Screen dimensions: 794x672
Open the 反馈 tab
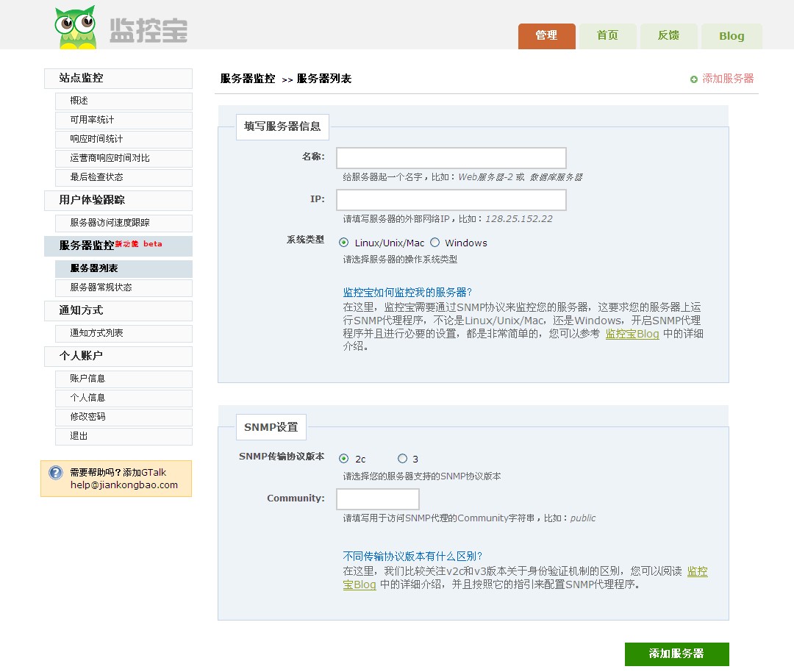[668, 36]
